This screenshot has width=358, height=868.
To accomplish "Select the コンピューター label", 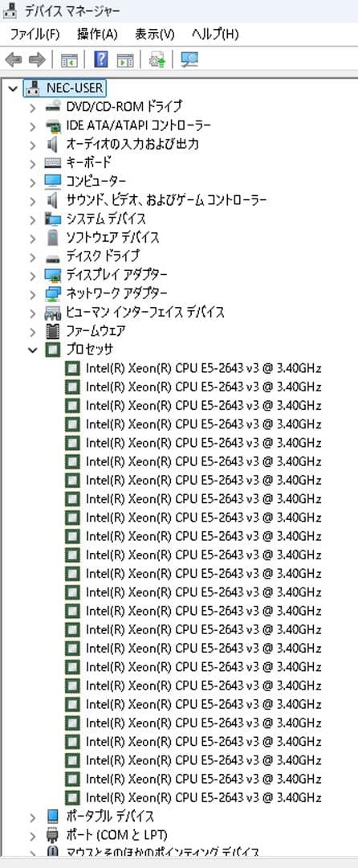I will [x=96, y=182].
